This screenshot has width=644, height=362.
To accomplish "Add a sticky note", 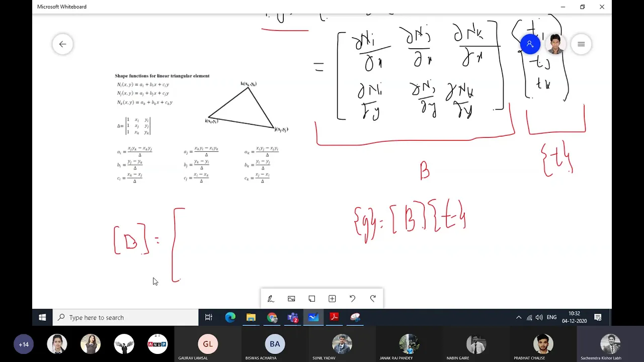I will pos(312,299).
